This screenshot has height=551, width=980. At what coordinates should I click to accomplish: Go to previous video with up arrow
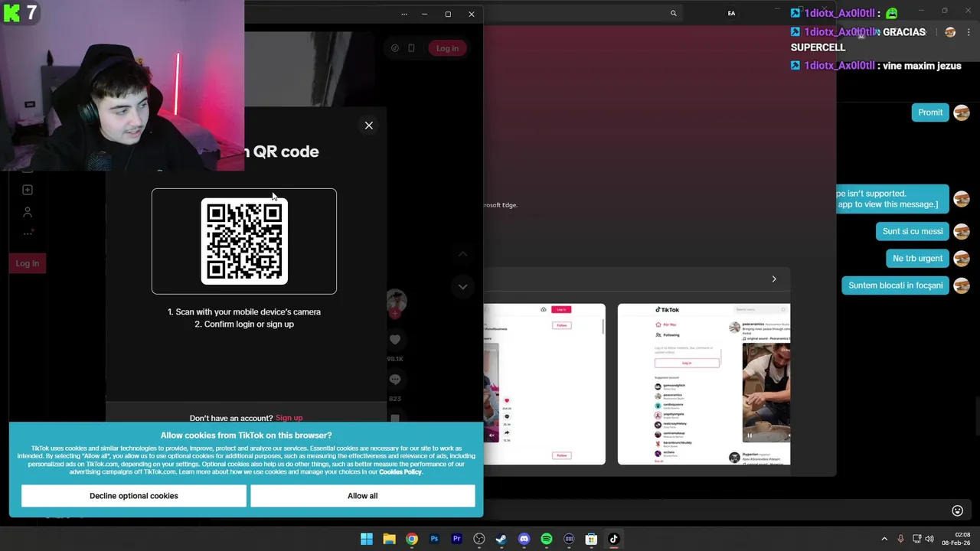click(462, 254)
